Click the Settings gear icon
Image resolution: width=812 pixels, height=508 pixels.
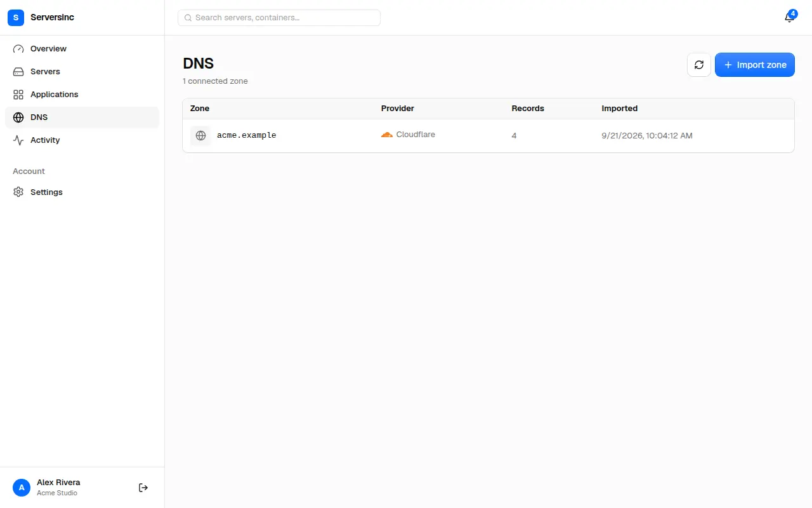coord(18,192)
